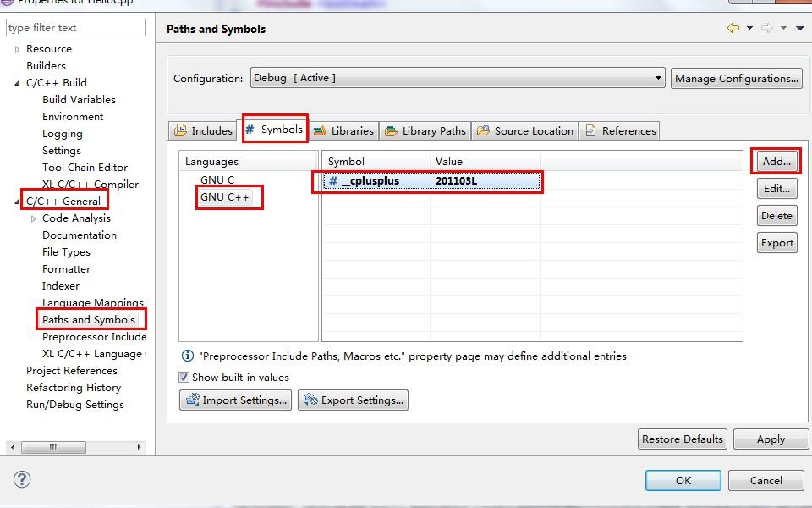Click the Export button
The width and height of the screenshot is (812, 508).
[776, 243]
